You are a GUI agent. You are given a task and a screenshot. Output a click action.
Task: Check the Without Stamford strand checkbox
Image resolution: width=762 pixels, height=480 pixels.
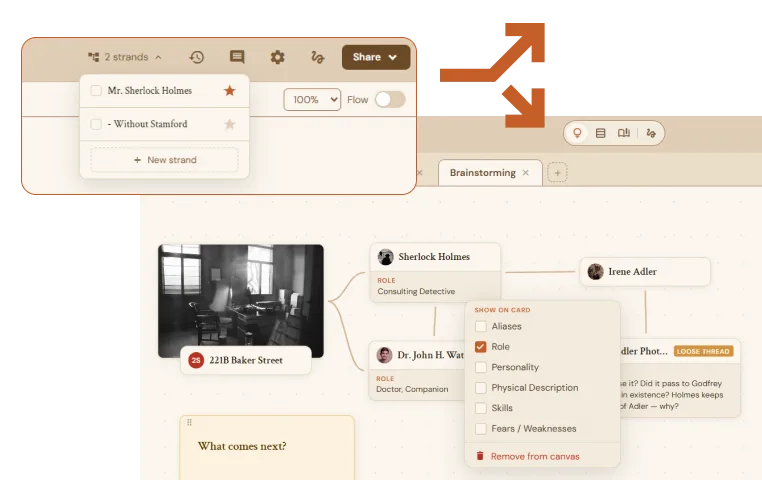(96, 124)
